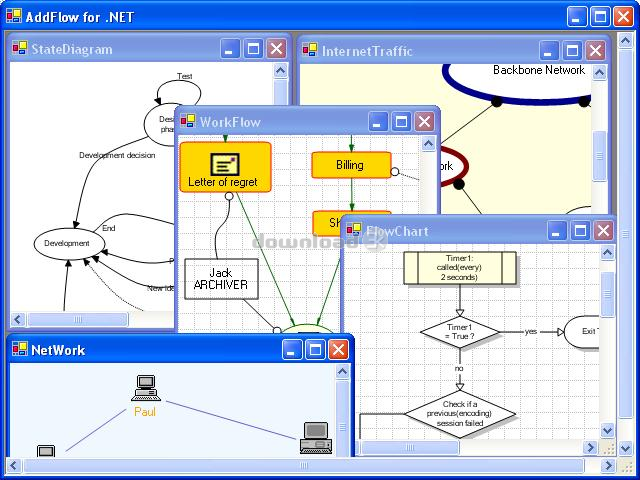Click the InternetTraffic title bar

point(453,51)
